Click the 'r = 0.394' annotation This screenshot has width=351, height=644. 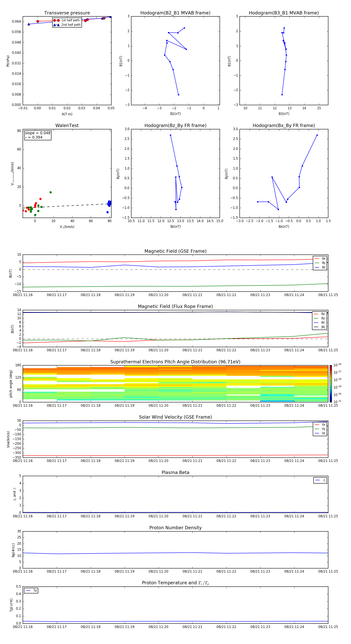(x=34, y=137)
